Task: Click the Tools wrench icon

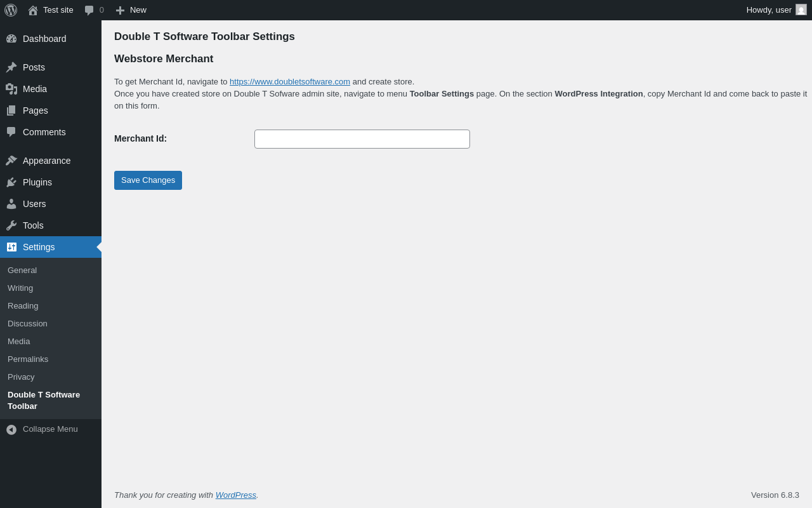Action: click(11, 225)
